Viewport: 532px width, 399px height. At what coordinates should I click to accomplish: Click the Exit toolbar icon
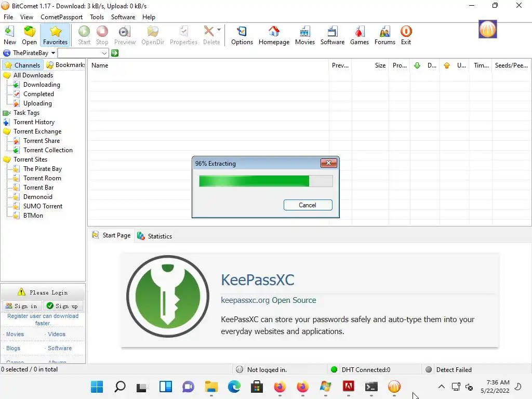click(406, 35)
